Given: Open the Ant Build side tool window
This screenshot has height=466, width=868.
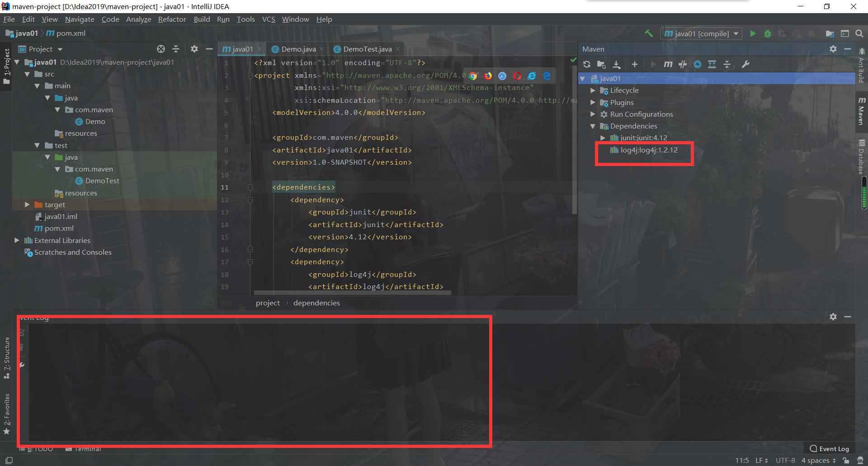Looking at the screenshot, I should (861, 66).
